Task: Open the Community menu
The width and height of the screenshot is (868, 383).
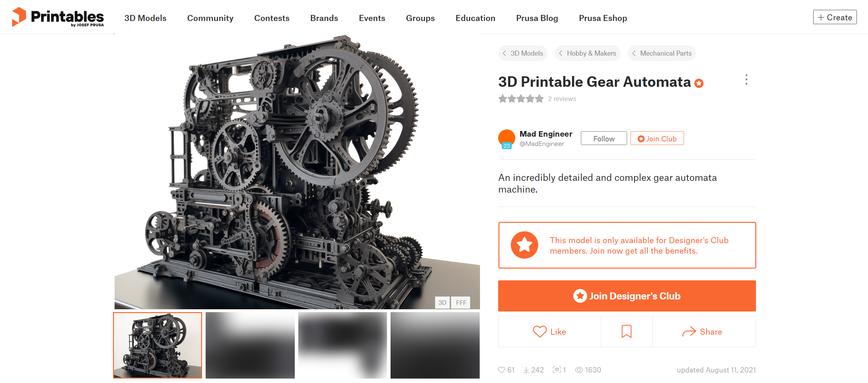Action: [210, 18]
